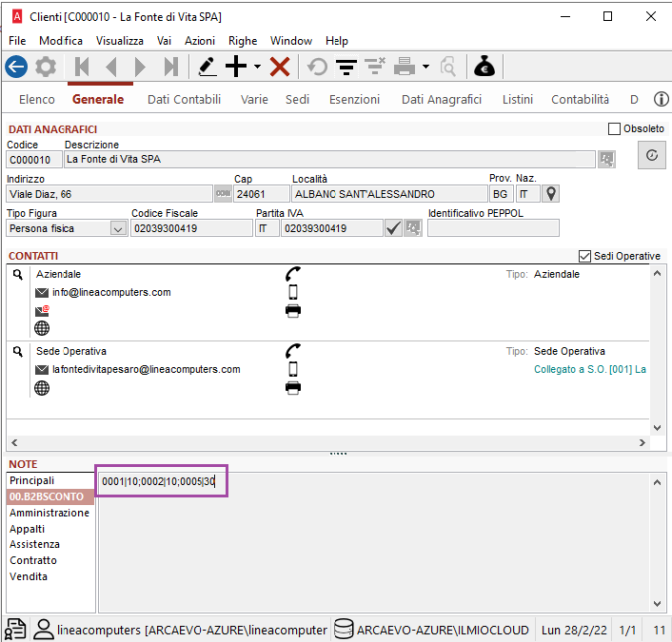Click the pencil edit record icon
This screenshot has width=672, height=642.
[x=206, y=67]
